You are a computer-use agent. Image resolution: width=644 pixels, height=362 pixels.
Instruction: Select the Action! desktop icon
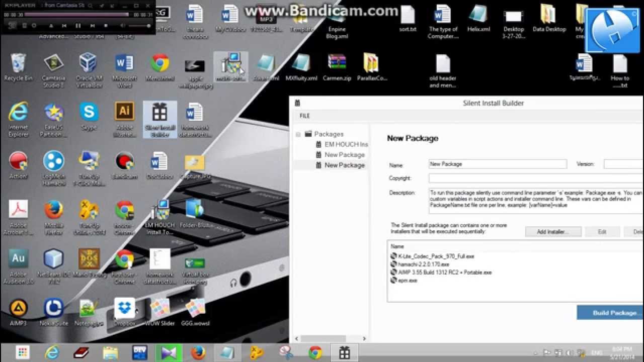18,165
